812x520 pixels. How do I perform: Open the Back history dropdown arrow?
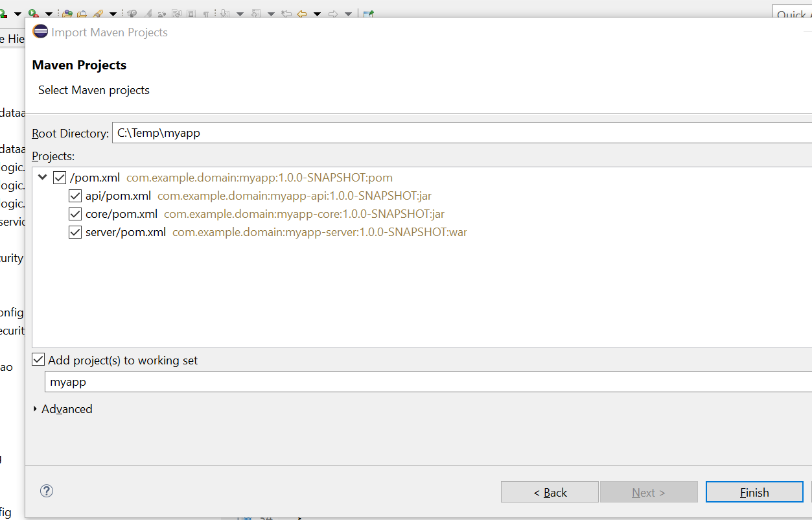[x=317, y=14]
